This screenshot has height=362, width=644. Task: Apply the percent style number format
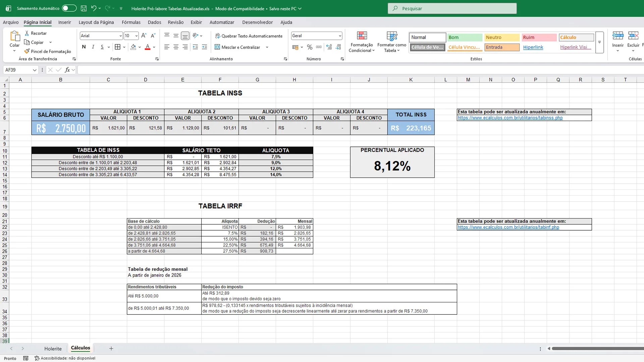pyautogui.click(x=310, y=47)
